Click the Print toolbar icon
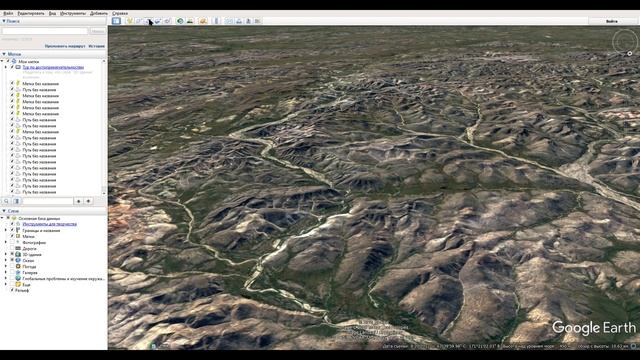The width and height of the screenshot is (640, 360). tap(239, 21)
